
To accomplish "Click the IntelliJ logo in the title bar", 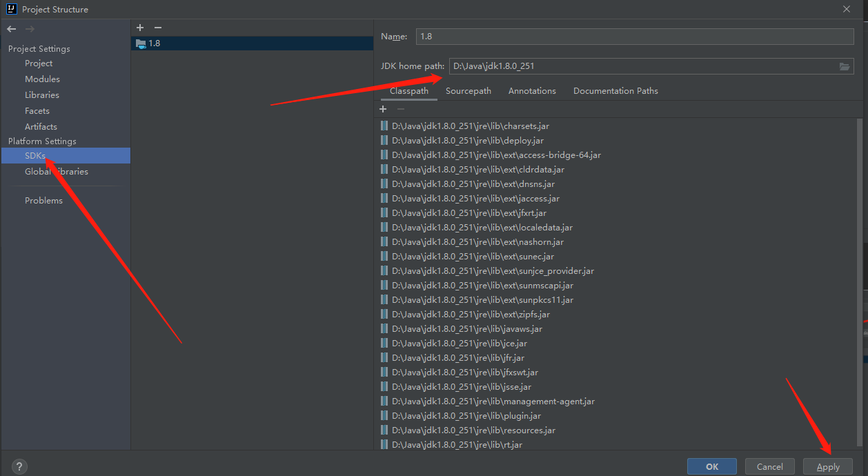I will (12, 9).
